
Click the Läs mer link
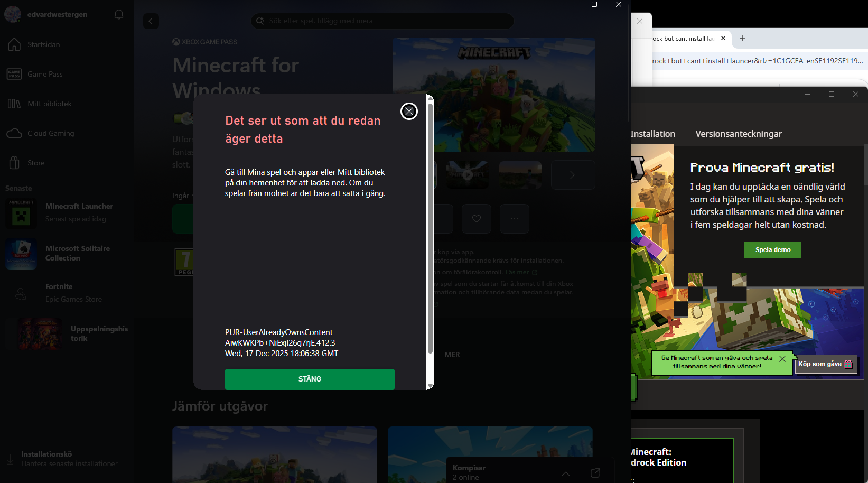[x=517, y=272]
